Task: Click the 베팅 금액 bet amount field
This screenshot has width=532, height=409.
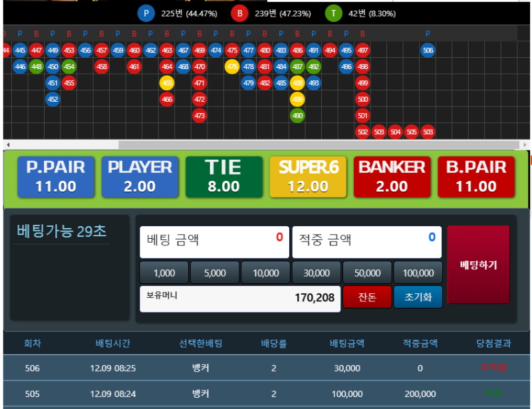Action: [214, 241]
